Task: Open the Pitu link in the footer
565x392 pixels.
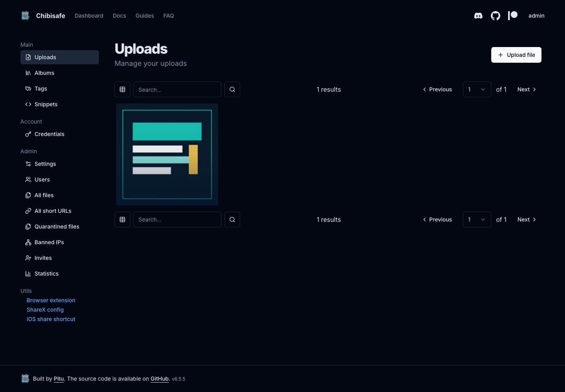Action: [59, 379]
